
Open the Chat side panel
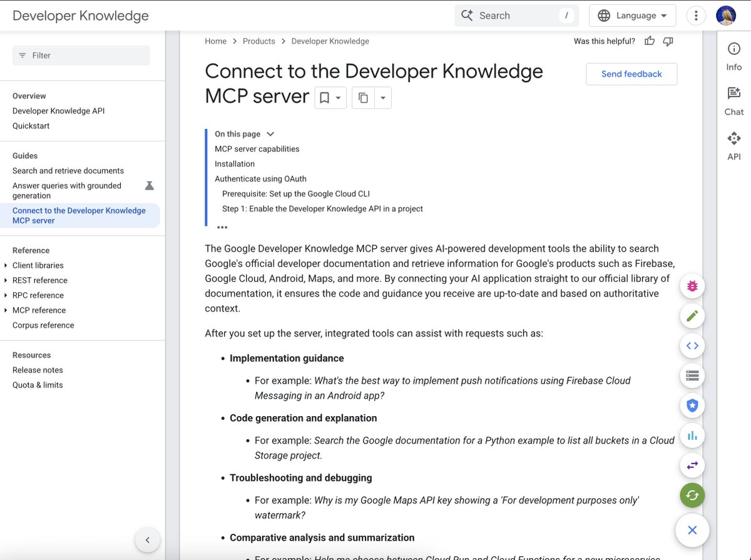734,101
